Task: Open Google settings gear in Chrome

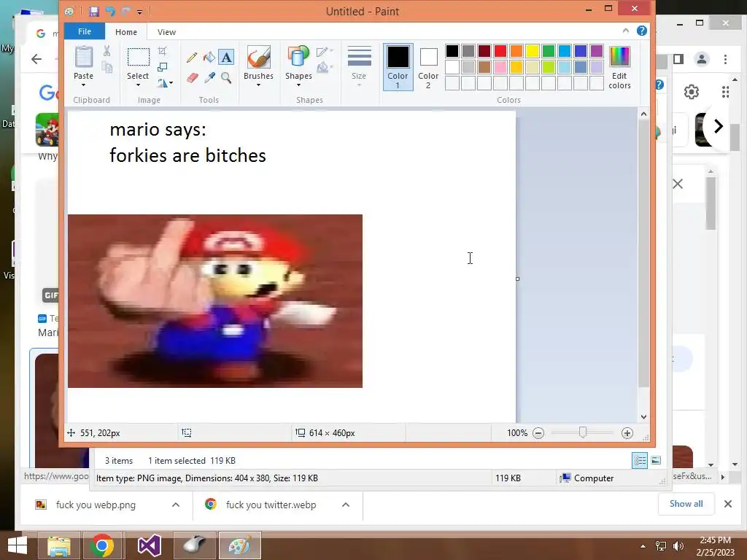Action: pyautogui.click(x=692, y=91)
